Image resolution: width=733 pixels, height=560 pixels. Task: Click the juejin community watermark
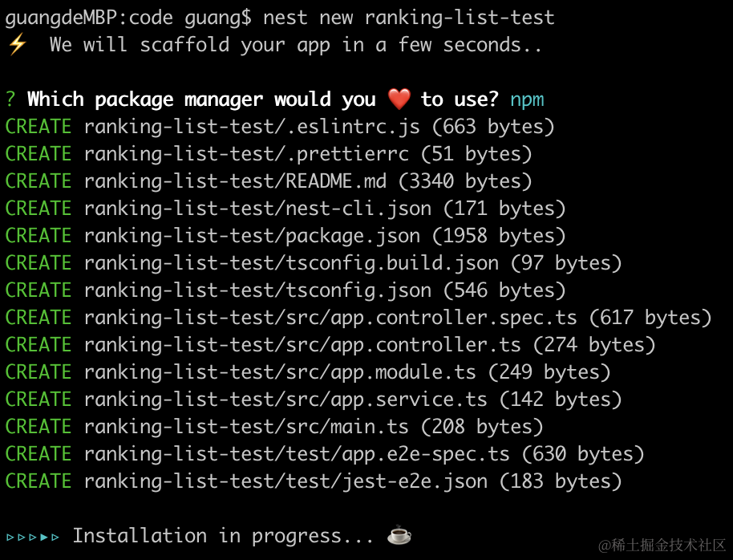click(x=661, y=544)
